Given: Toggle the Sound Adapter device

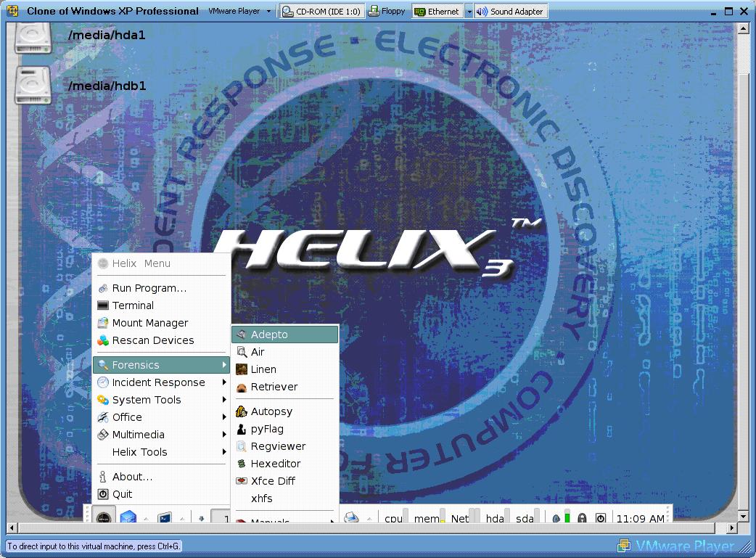Looking at the screenshot, I should tap(511, 11).
